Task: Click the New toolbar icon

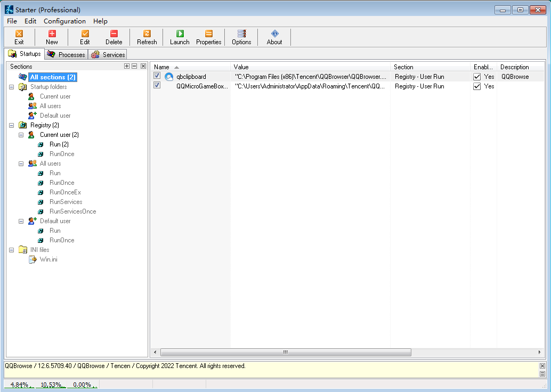Action: (x=52, y=34)
